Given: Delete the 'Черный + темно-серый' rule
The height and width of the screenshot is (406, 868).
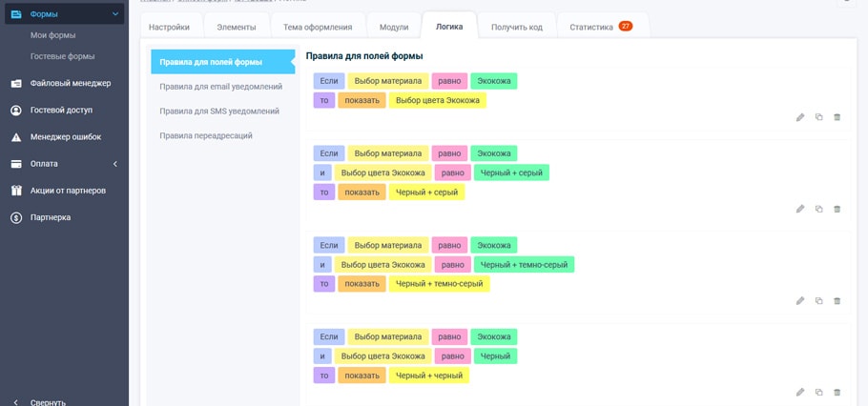Looking at the screenshot, I should 837,301.
